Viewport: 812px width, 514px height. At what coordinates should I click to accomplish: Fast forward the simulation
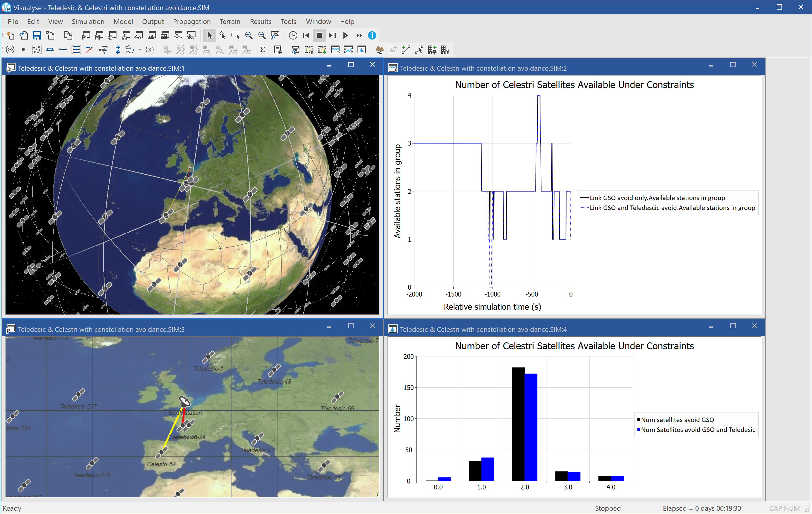point(359,35)
